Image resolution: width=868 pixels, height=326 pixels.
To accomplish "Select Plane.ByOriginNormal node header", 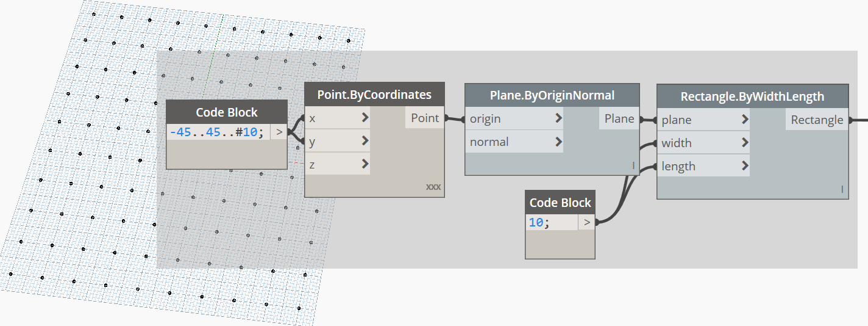I will click(x=552, y=95).
